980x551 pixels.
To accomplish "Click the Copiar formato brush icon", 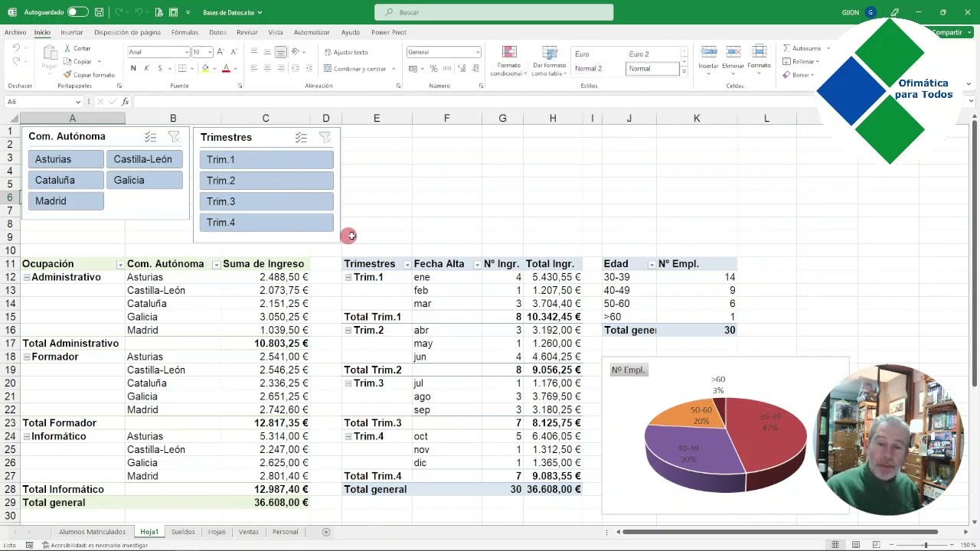I will (67, 74).
